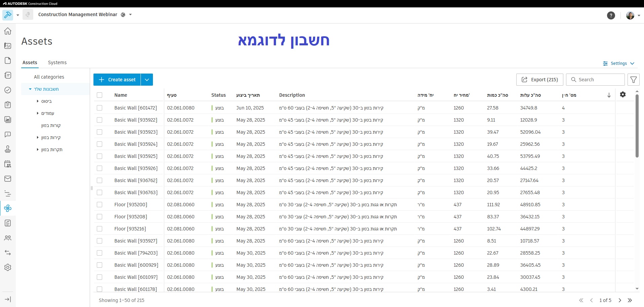This screenshot has height=307, width=644.
Task: Check the box for Basic Wall [601097]
Action: point(99,277)
